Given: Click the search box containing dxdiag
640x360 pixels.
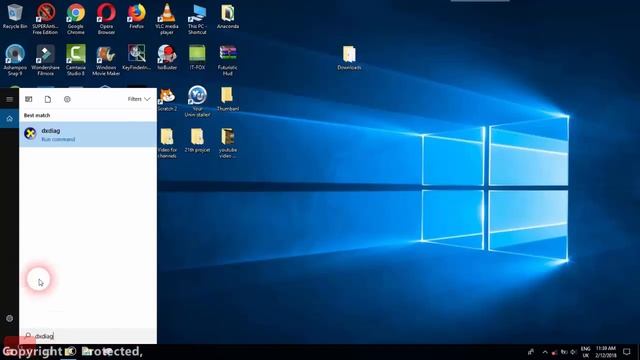Looking at the screenshot, I should point(88,336).
